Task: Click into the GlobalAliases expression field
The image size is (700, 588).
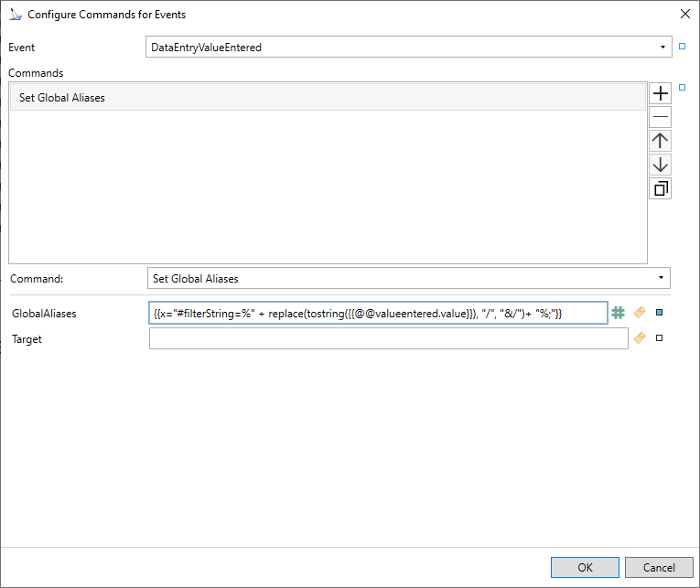Action: point(378,313)
